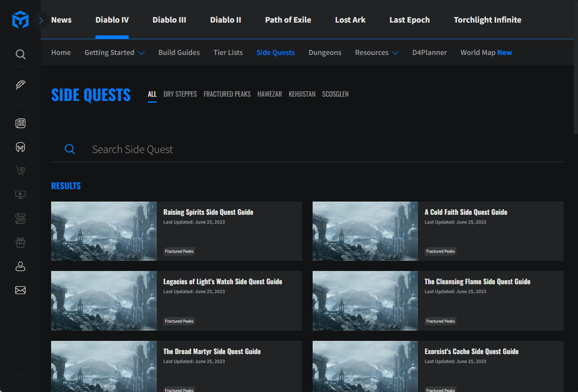This screenshot has width=578, height=392.
Task: Click the envelope mail icon in sidebar
Action: coord(20,290)
